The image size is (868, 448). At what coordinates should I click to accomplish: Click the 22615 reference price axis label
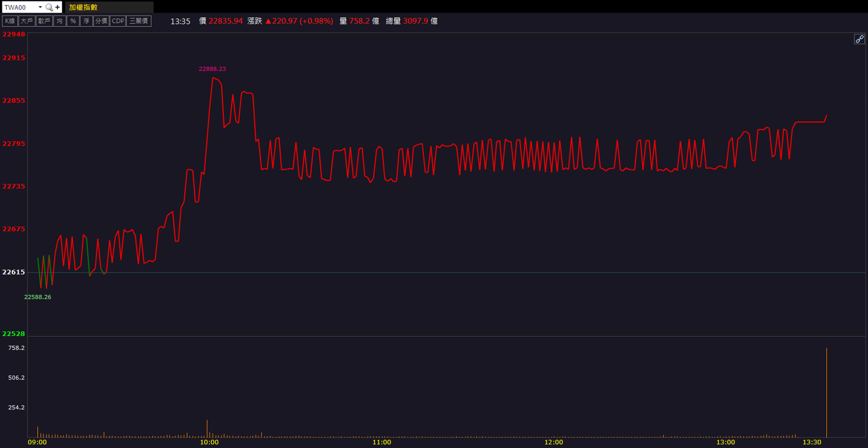coord(14,272)
